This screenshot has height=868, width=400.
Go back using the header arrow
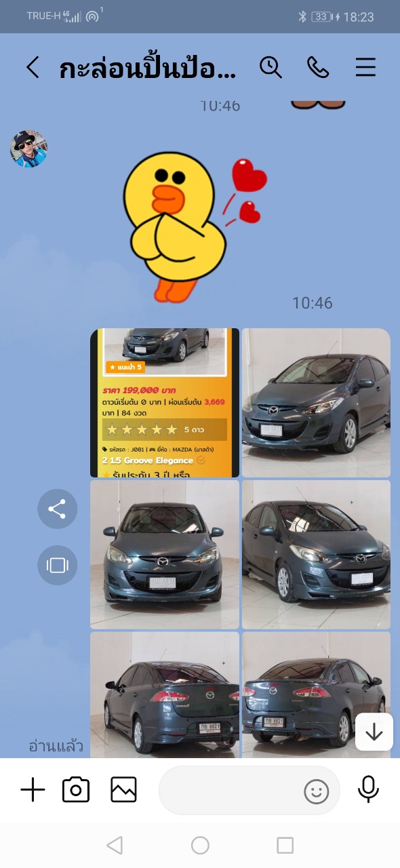tap(32, 67)
